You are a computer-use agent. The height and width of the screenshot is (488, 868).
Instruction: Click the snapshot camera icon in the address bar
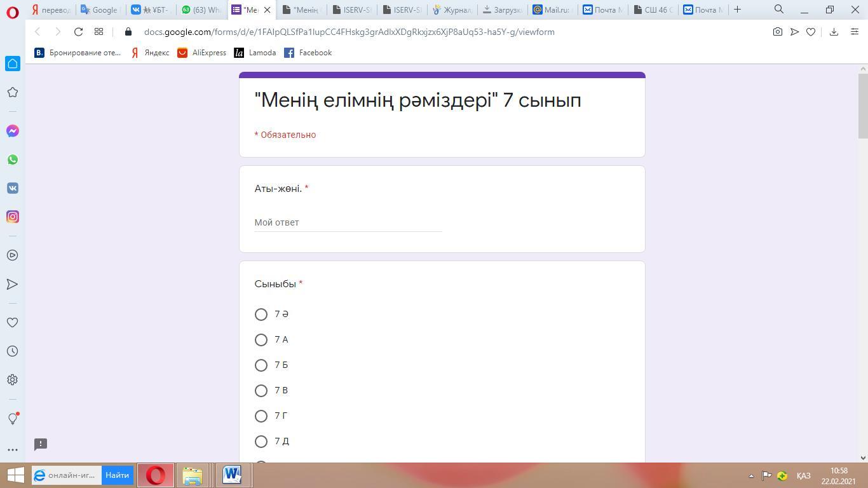pyautogui.click(x=777, y=32)
